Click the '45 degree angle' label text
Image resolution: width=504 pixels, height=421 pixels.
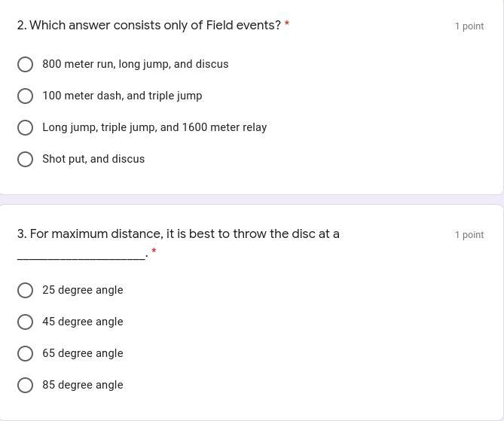83,322
